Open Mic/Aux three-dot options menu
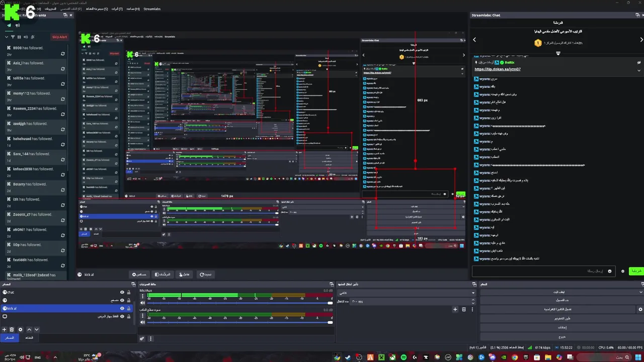 142,296
